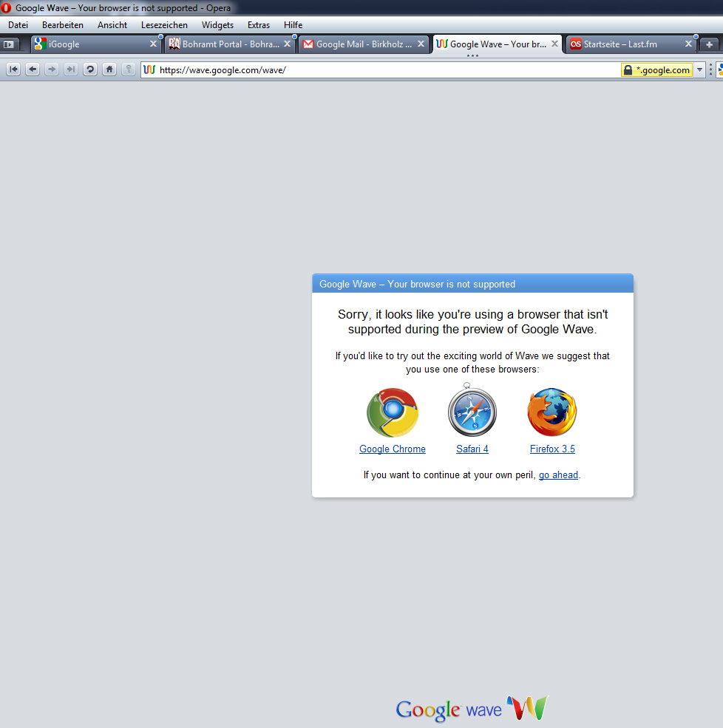Open the address bar history dropdown
This screenshot has height=728, width=723.
coord(699,70)
